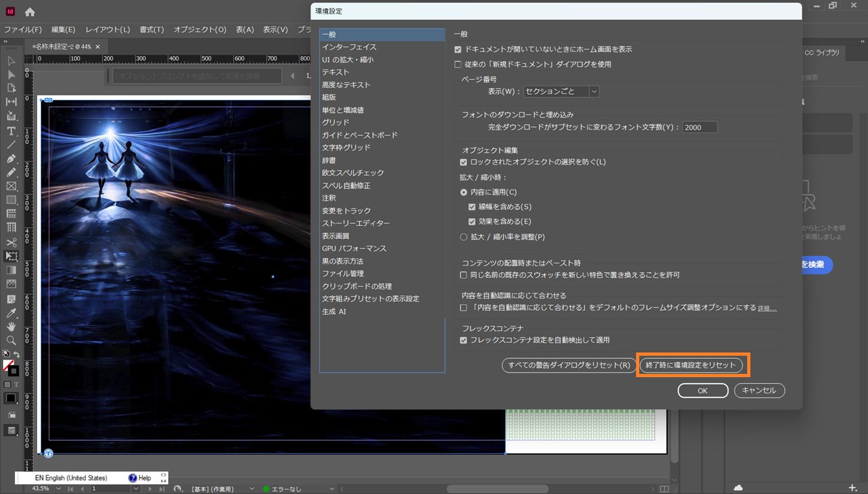Viewport: 868px width, 494px height.
Task: Select the Pen tool
Action: click(11, 158)
